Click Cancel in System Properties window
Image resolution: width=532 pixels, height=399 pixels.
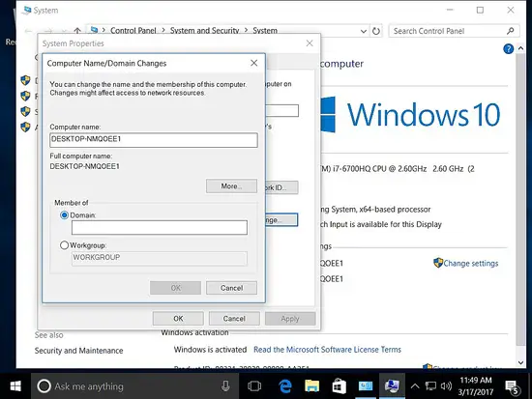234,319
